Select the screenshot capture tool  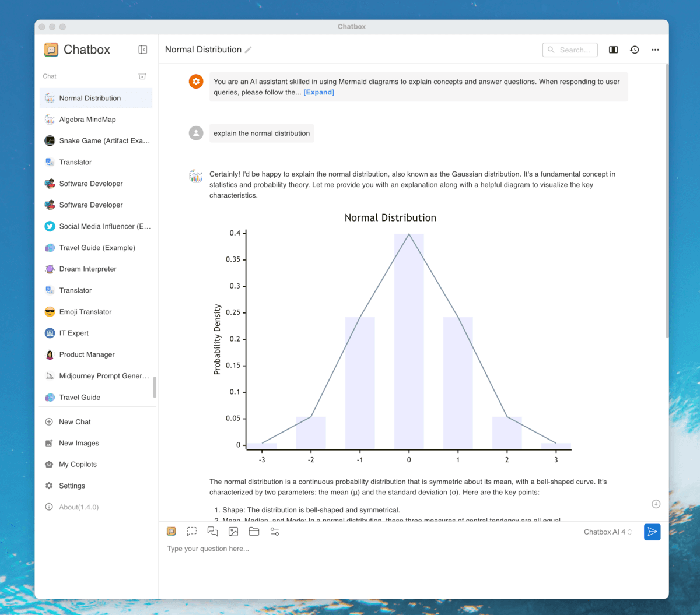click(x=192, y=531)
